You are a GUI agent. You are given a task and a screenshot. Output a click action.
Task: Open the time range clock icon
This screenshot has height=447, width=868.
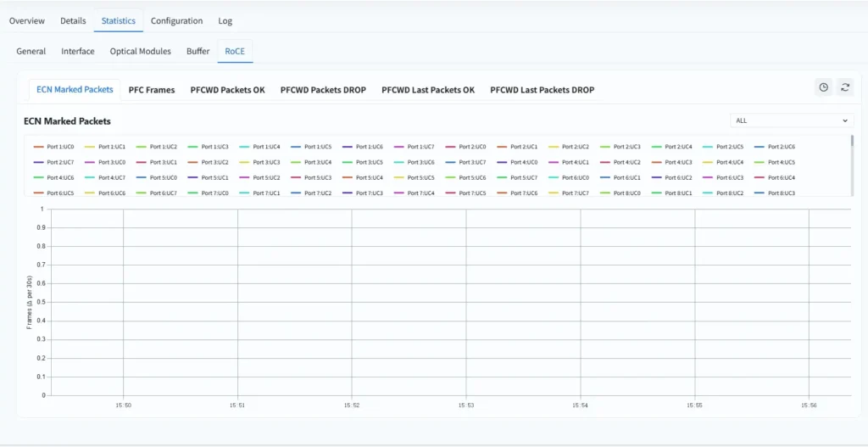point(823,87)
